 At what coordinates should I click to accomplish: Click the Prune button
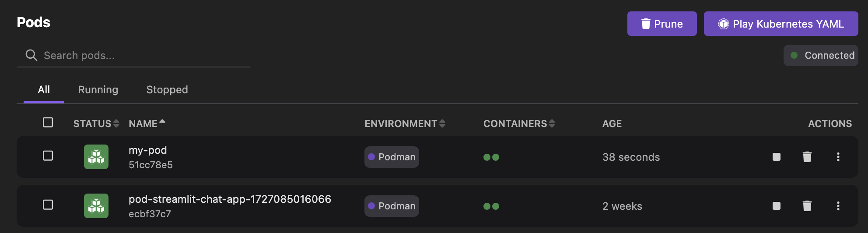(x=662, y=24)
